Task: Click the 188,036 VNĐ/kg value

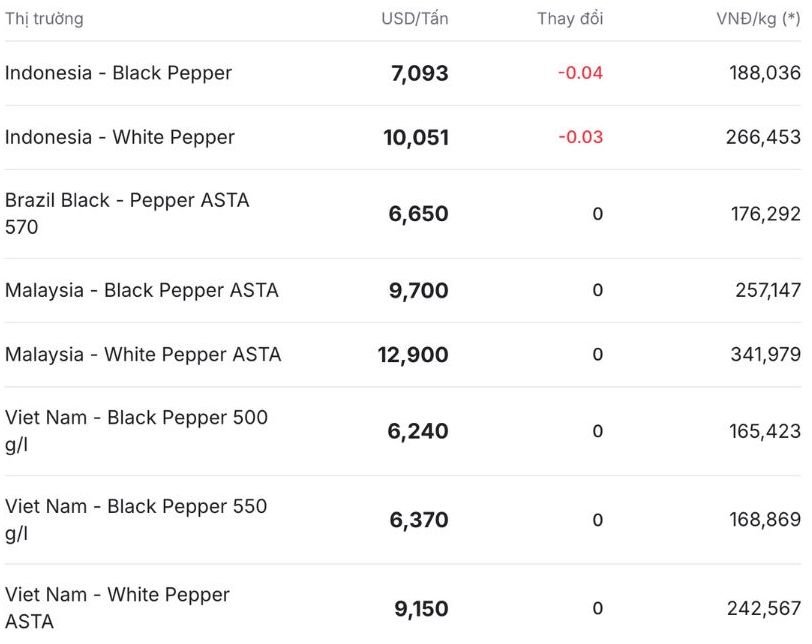Action: [x=763, y=73]
